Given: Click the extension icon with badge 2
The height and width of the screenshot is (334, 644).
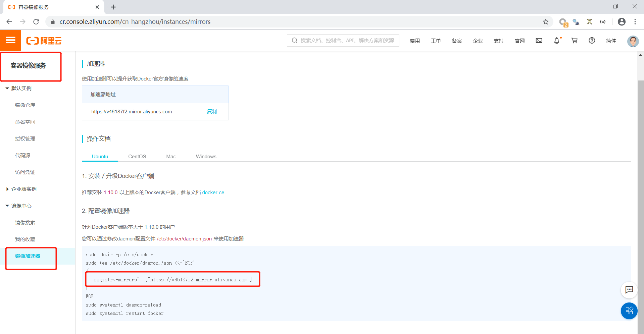Looking at the screenshot, I should [563, 22].
